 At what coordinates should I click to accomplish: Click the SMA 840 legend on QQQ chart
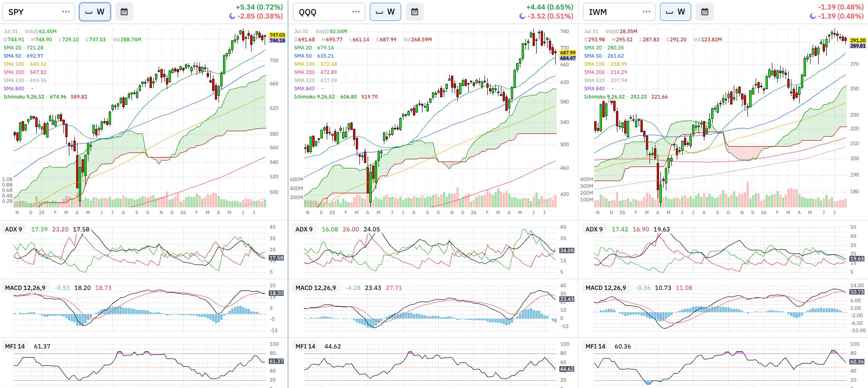[309, 88]
